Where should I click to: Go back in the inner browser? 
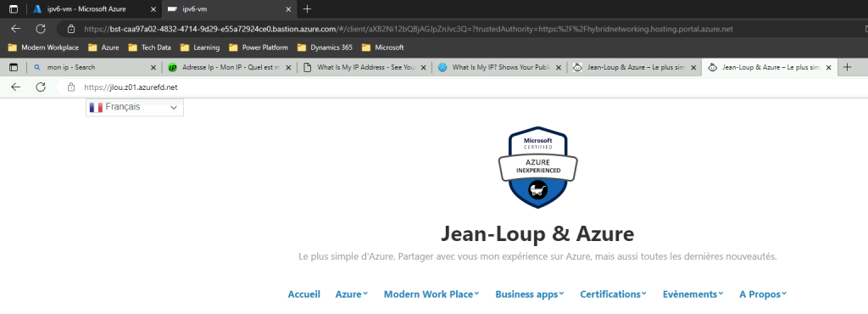(x=15, y=87)
